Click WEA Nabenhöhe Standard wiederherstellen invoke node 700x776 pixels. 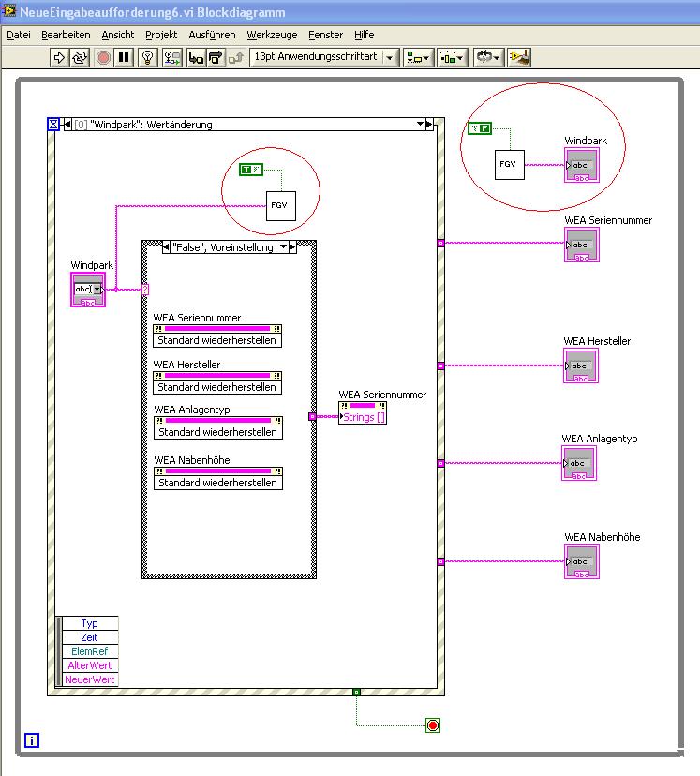click(218, 479)
